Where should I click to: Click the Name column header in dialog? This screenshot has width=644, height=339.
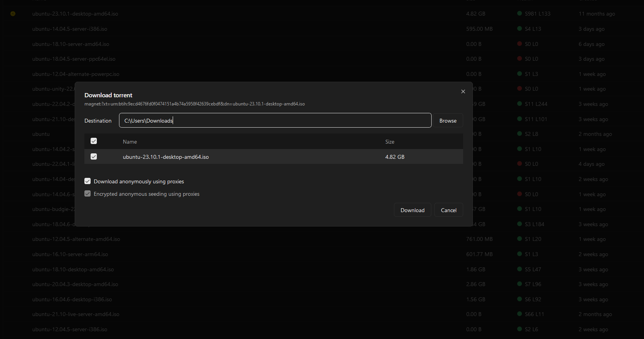[x=130, y=142]
